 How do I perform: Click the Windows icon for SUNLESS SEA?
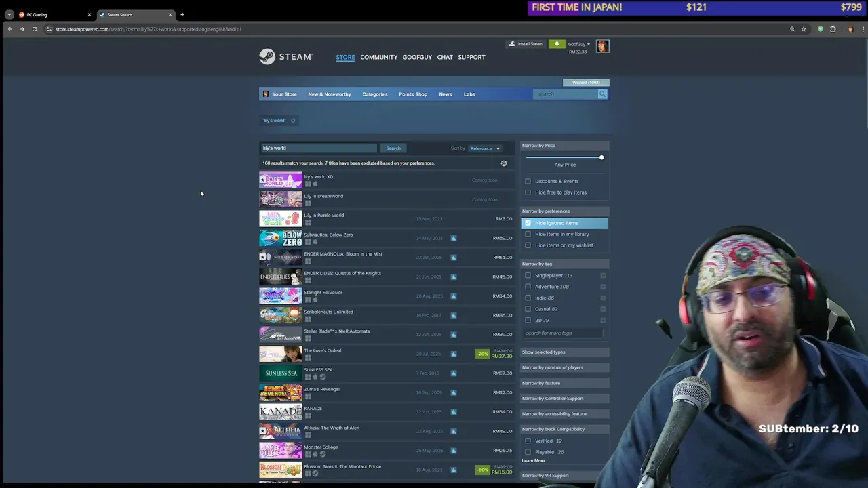pyautogui.click(x=307, y=377)
